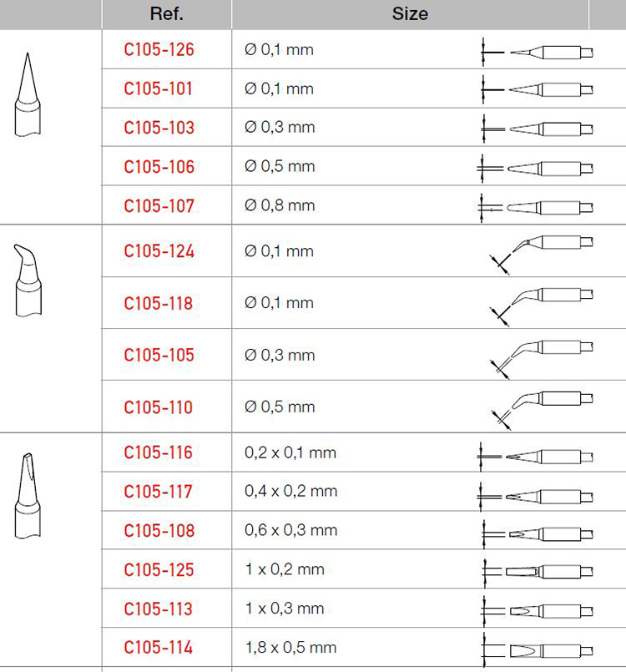Open the C105-105 reference link

point(159,355)
